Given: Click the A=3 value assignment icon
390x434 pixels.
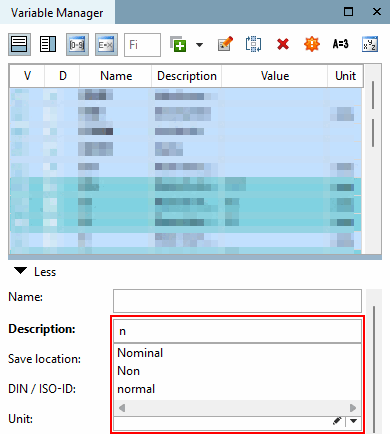Looking at the screenshot, I should click(x=340, y=44).
